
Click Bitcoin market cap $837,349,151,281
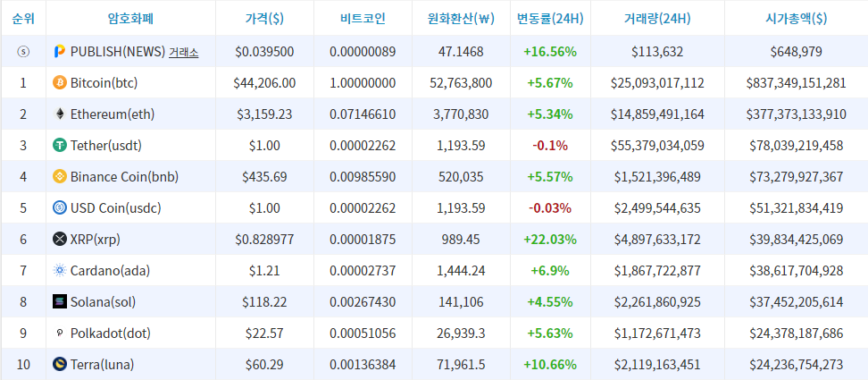click(x=796, y=83)
